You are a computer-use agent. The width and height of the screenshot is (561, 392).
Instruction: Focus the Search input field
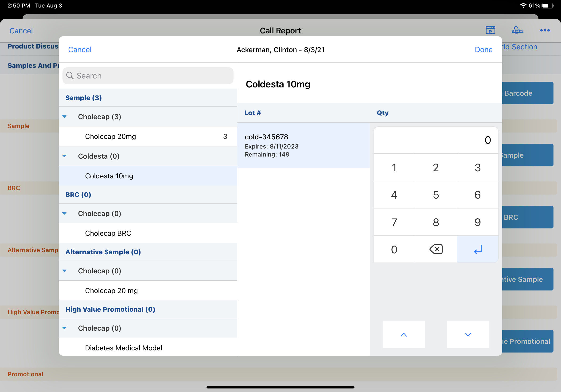point(152,76)
